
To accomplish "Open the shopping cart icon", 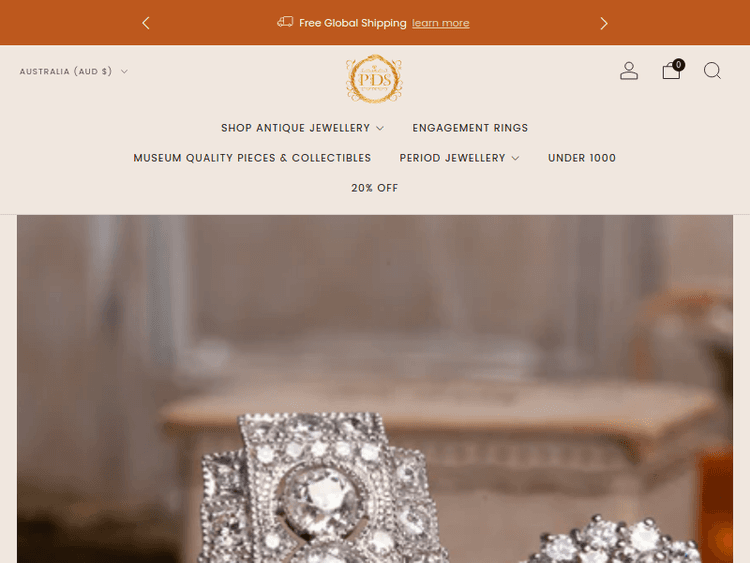I will (x=671, y=71).
